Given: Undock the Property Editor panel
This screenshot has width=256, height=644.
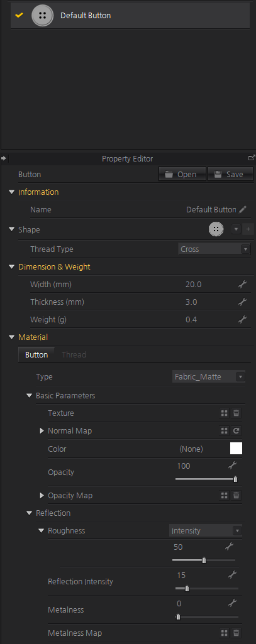Looking at the screenshot, I should point(252,158).
